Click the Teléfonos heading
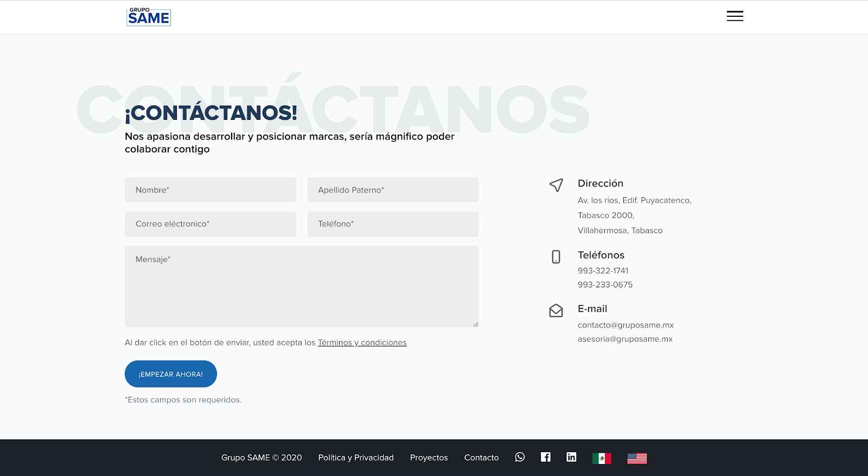This screenshot has height=476, width=868. pyautogui.click(x=601, y=255)
